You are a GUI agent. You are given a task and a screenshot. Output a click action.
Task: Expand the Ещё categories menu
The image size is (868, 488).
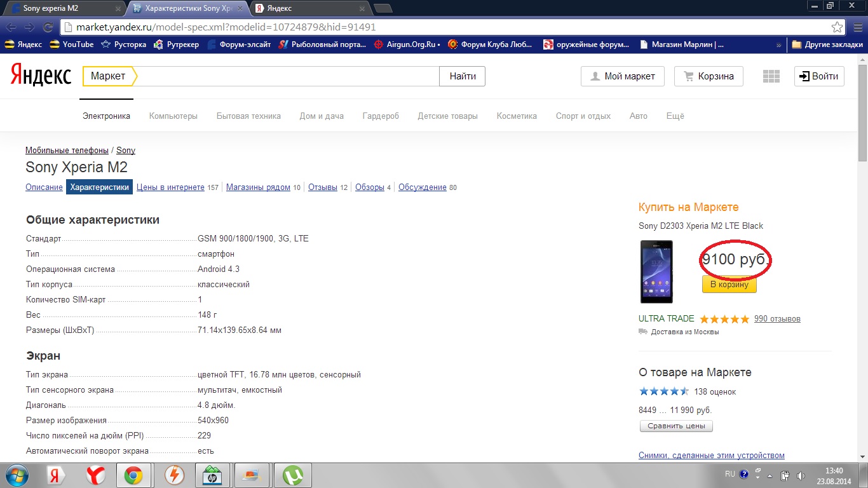675,116
